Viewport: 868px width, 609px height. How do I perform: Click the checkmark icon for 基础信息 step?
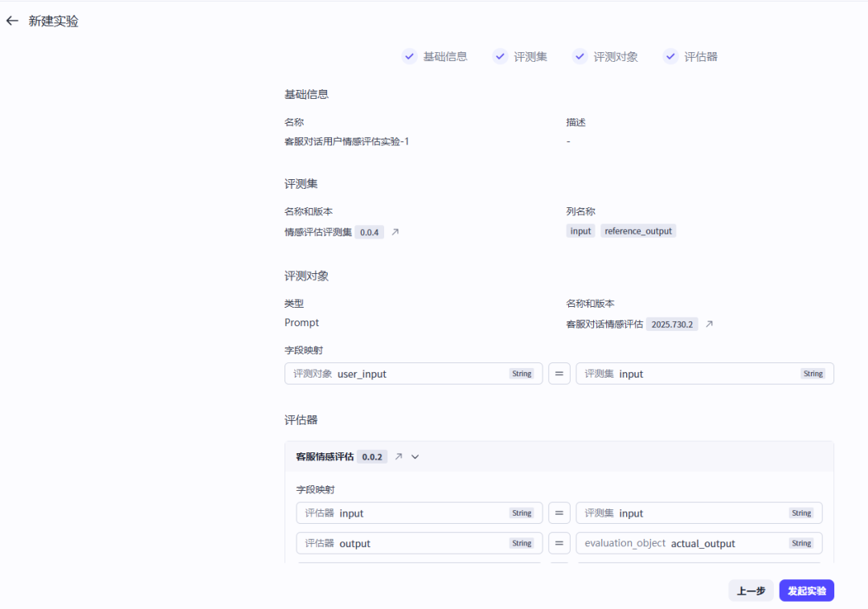tap(409, 56)
